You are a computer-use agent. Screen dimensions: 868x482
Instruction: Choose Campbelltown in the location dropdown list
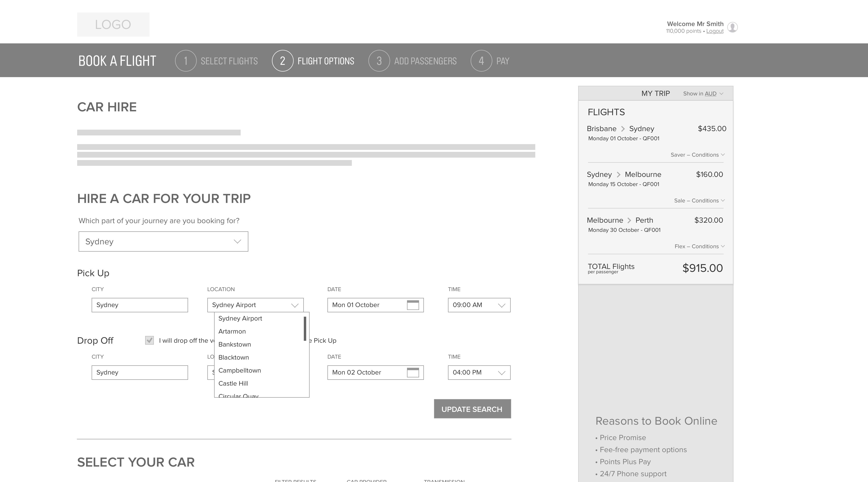tap(240, 370)
